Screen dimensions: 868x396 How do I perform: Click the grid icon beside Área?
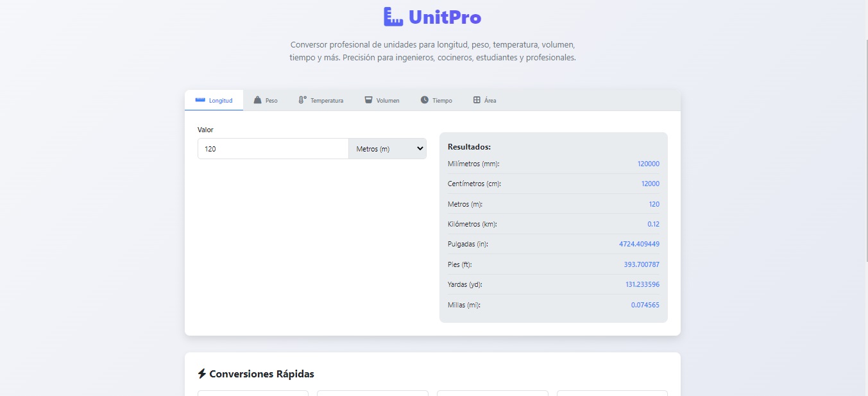(476, 99)
